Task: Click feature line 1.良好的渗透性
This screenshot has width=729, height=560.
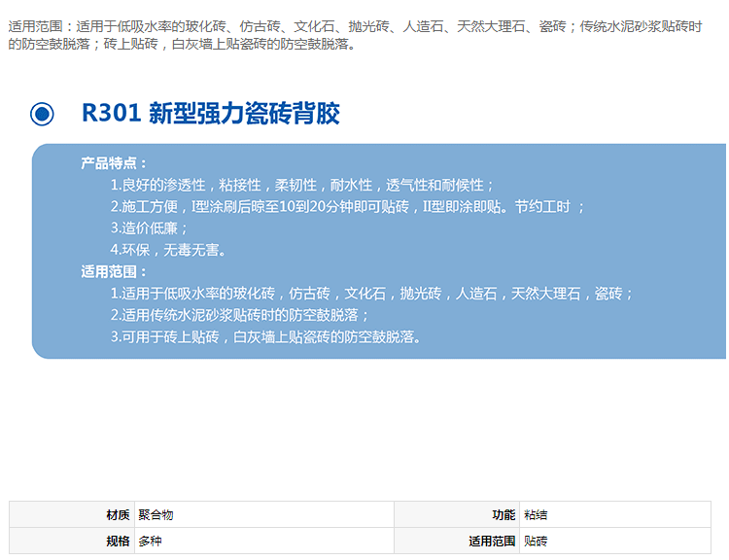Action: tap(302, 185)
